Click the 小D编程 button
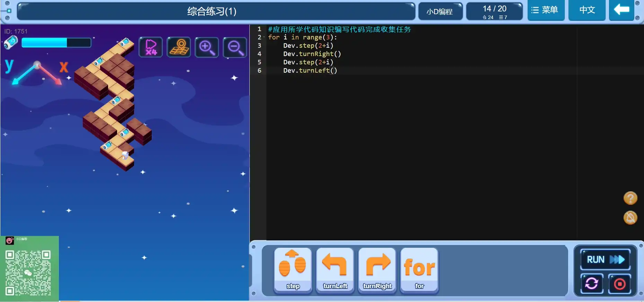The image size is (644, 302). click(x=440, y=11)
